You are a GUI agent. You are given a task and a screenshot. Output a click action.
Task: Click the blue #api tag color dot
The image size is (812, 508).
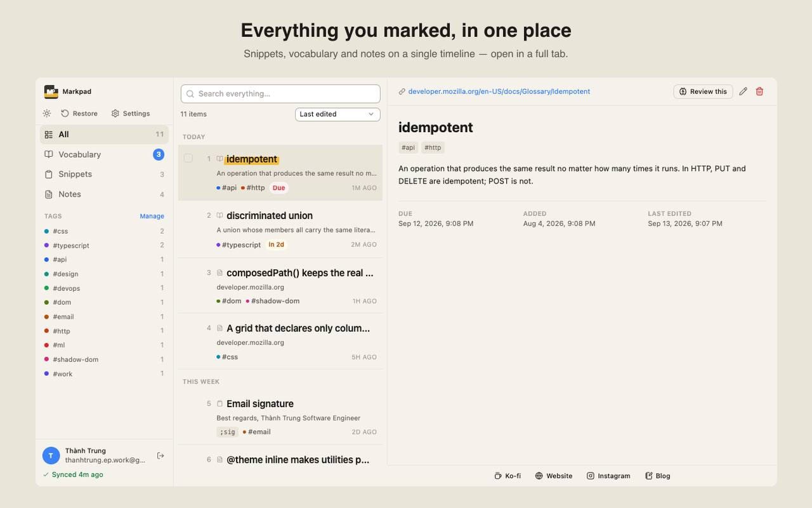(x=46, y=260)
